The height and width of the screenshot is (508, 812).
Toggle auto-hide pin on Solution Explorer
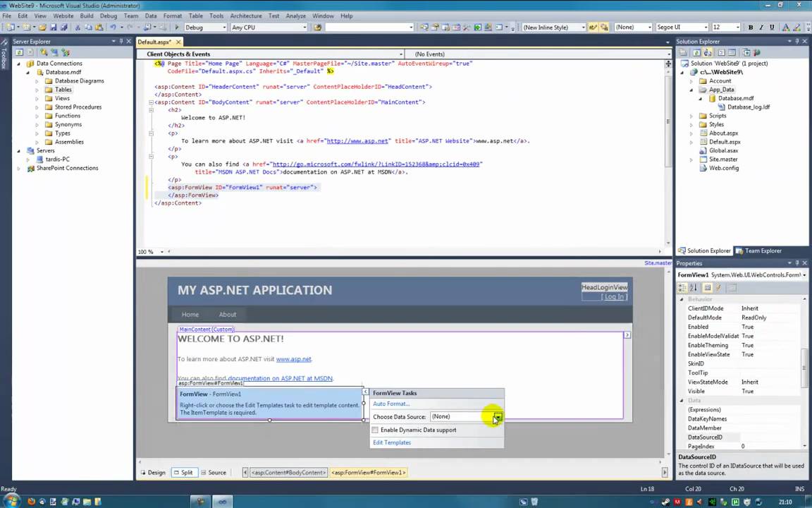[x=797, y=42]
